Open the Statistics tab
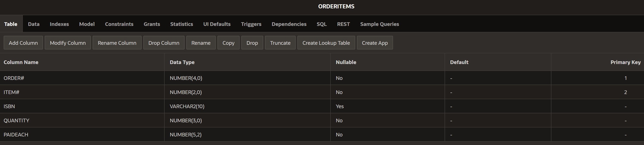 pyautogui.click(x=182, y=24)
